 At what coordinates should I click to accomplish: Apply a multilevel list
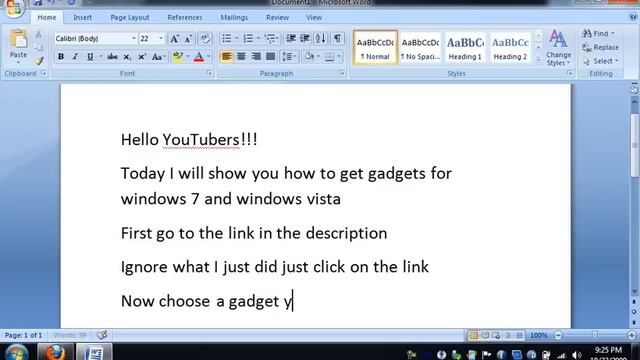269,38
